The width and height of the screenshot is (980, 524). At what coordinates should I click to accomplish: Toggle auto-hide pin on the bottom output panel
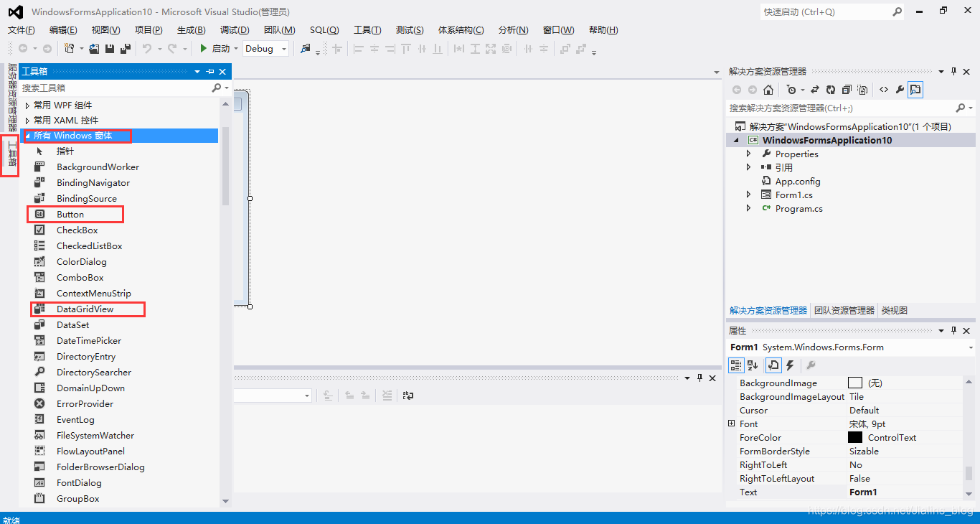(699, 378)
